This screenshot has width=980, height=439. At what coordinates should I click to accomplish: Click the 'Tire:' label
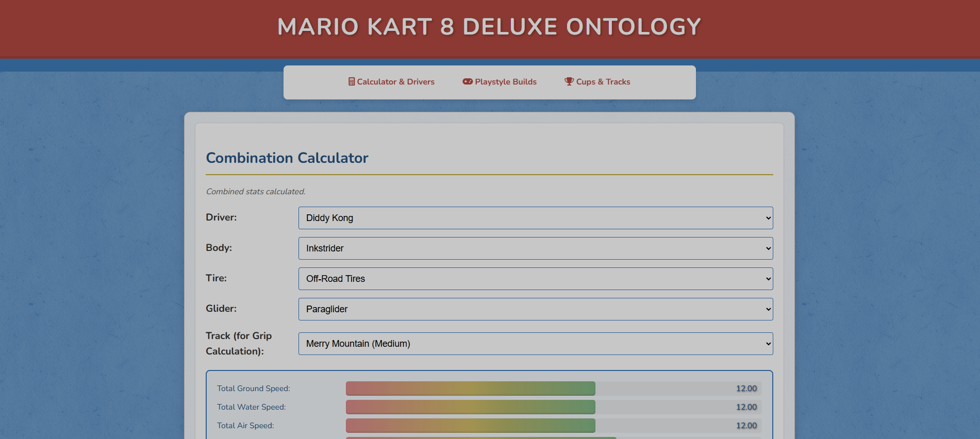tap(216, 278)
